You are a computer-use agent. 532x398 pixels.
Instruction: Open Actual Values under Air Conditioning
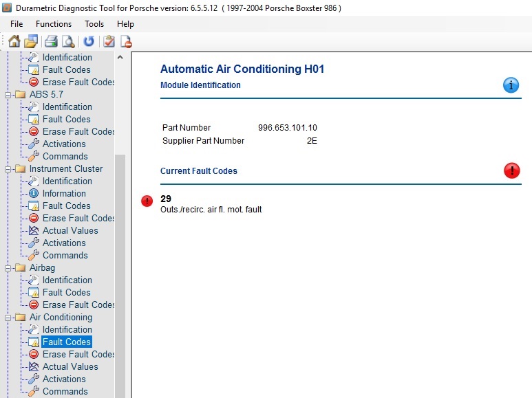[70, 366]
